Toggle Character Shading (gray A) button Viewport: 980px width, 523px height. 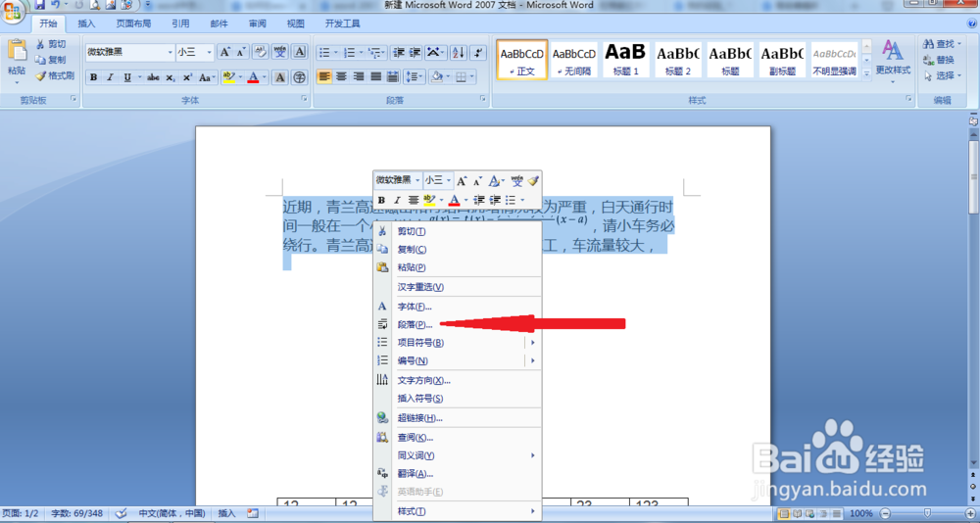[280, 77]
